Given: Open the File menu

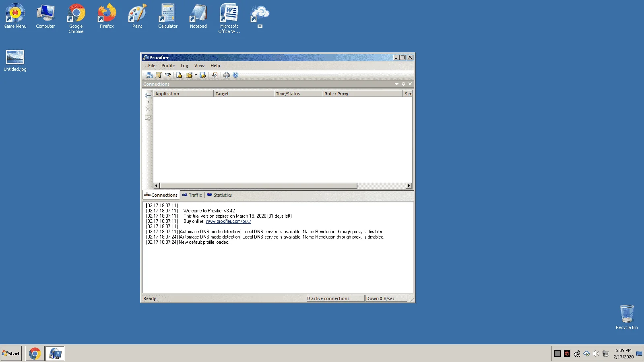Looking at the screenshot, I should point(152,66).
